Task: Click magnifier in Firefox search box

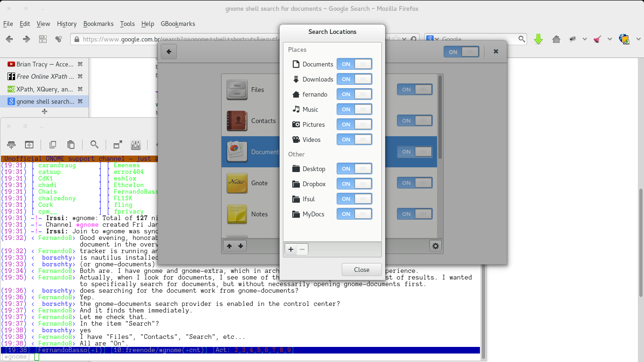Action: click(x=522, y=39)
